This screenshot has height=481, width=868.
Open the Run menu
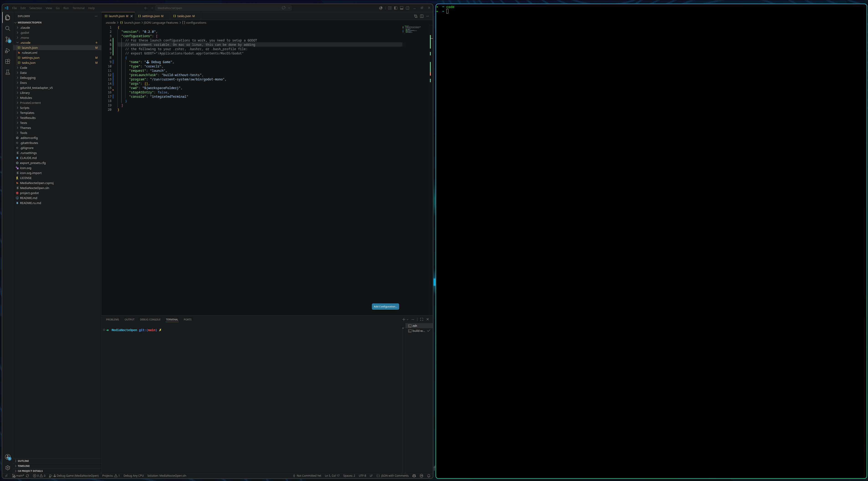point(66,8)
